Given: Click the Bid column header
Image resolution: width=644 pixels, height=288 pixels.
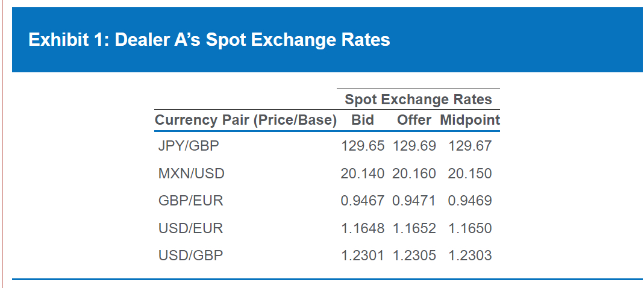Looking at the screenshot, I should [363, 120].
